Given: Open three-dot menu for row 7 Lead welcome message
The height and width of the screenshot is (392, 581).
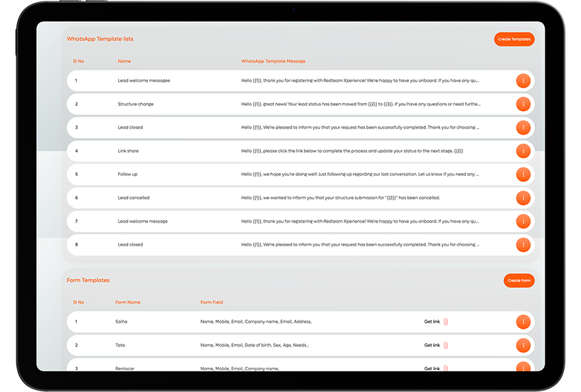Looking at the screenshot, I should (523, 221).
